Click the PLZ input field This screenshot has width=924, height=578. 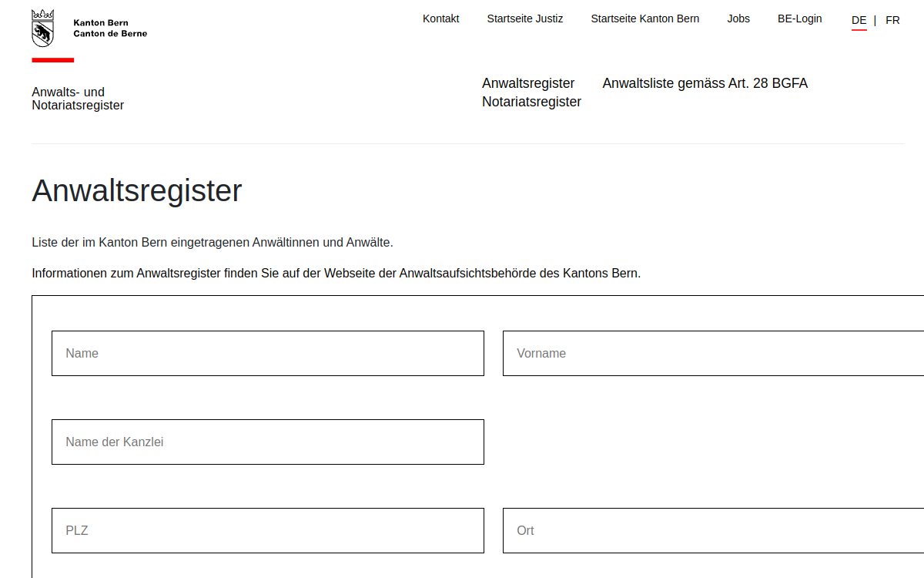tap(268, 530)
